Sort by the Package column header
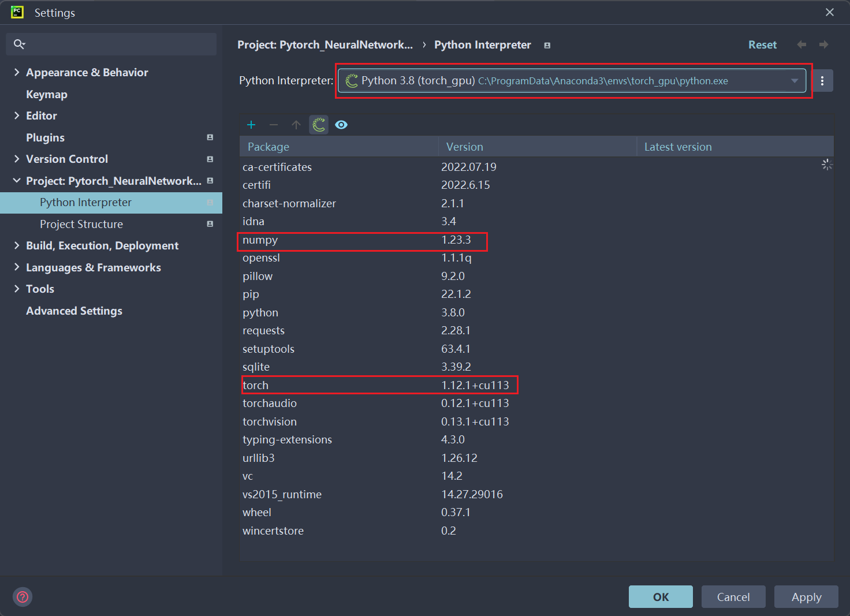The width and height of the screenshot is (850, 616). (x=339, y=147)
